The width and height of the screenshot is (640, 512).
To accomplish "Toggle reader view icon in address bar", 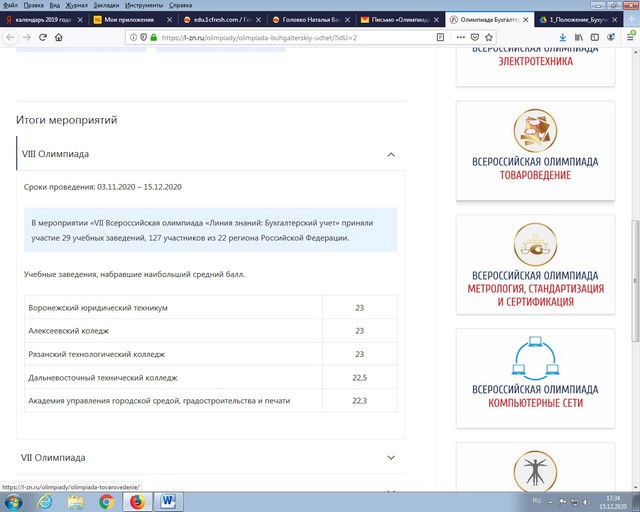I will 440,38.
